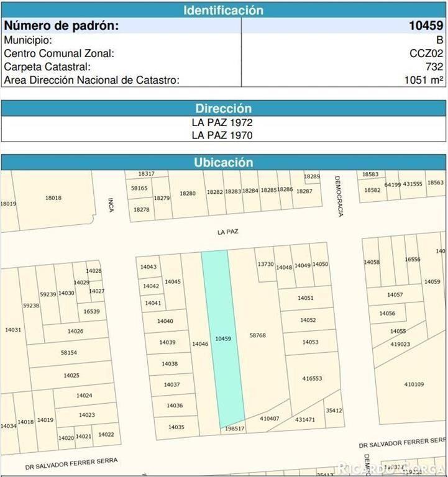Click the Municipio value 'B'
Viewport: 448px width, 477px height.
tap(439, 40)
